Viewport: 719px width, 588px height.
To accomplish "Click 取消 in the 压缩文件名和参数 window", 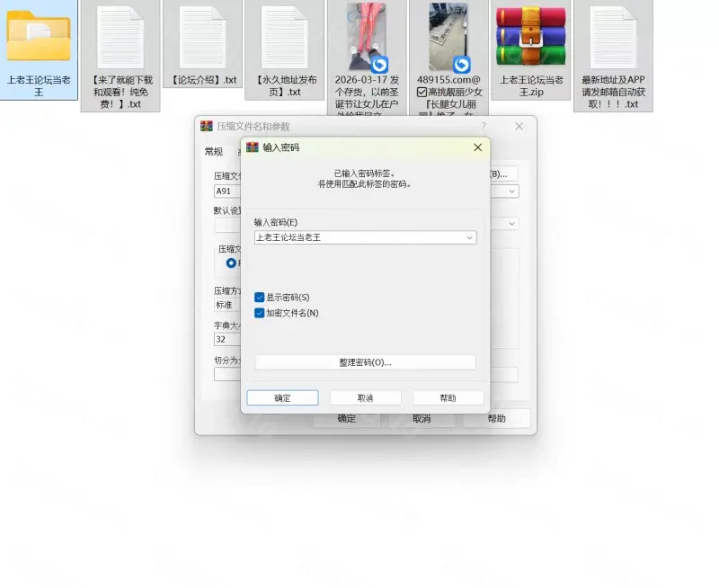I will tap(422, 419).
